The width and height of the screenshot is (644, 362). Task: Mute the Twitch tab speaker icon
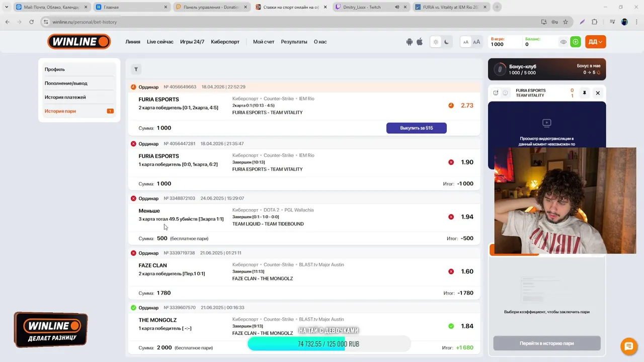point(397,7)
